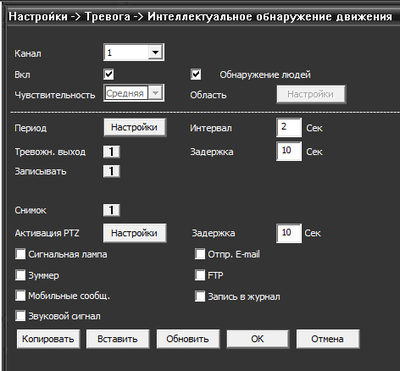The image size is (400, 371).
Task: Enable the Сигнальная лампа checkbox
Action: (x=20, y=255)
